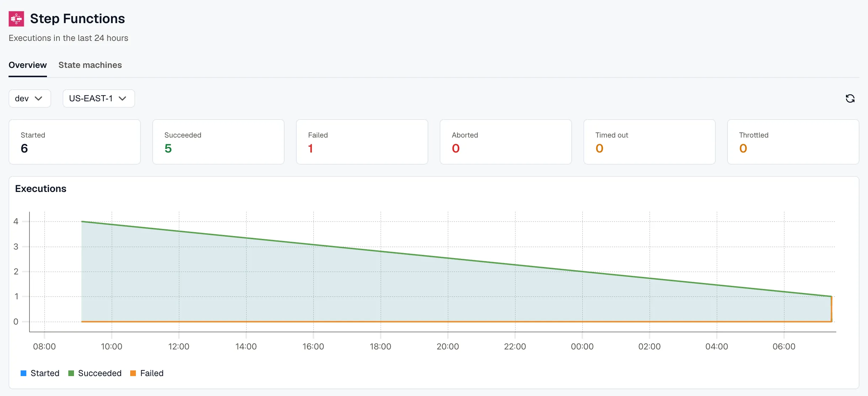Screen dimensions: 868x396
Task: Click the y-axis label 2
Action: click(16, 272)
